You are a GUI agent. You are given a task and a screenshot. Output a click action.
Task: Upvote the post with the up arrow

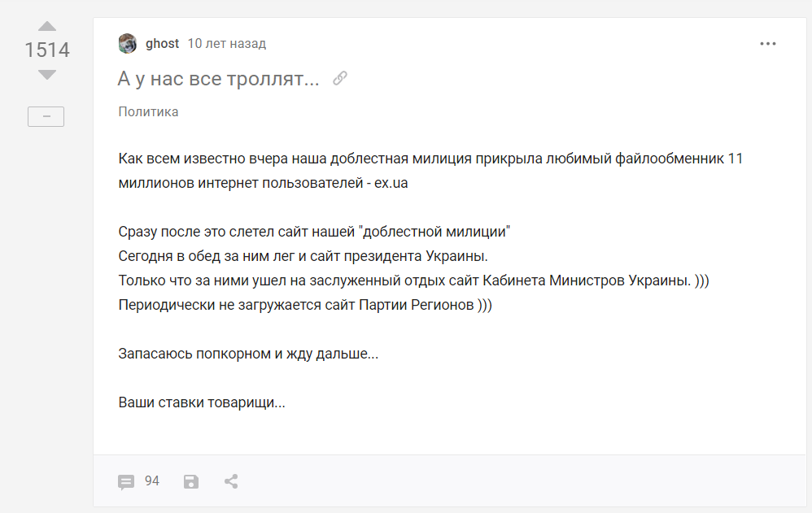coord(47,26)
